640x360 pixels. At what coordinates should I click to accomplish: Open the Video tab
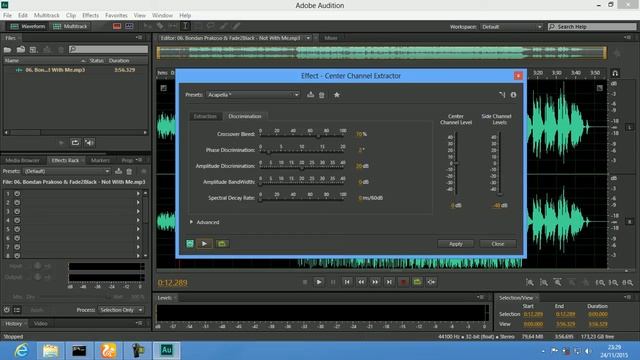point(40,324)
